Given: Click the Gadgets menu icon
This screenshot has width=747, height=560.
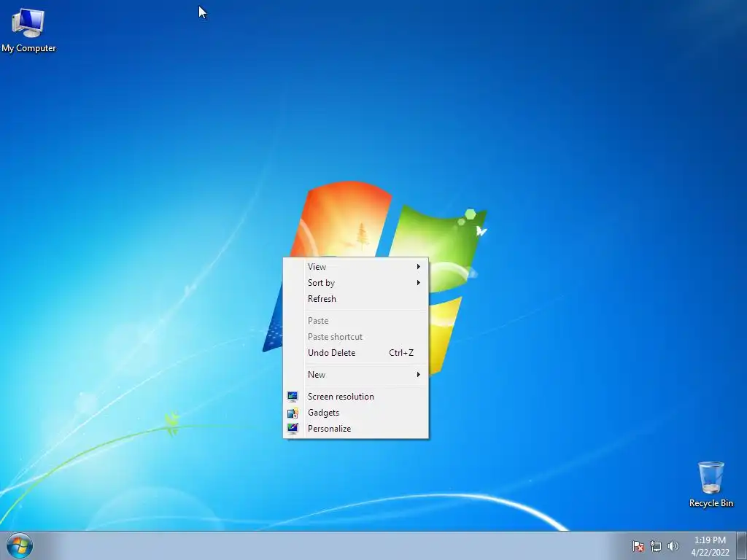Looking at the screenshot, I should [x=293, y=413].
